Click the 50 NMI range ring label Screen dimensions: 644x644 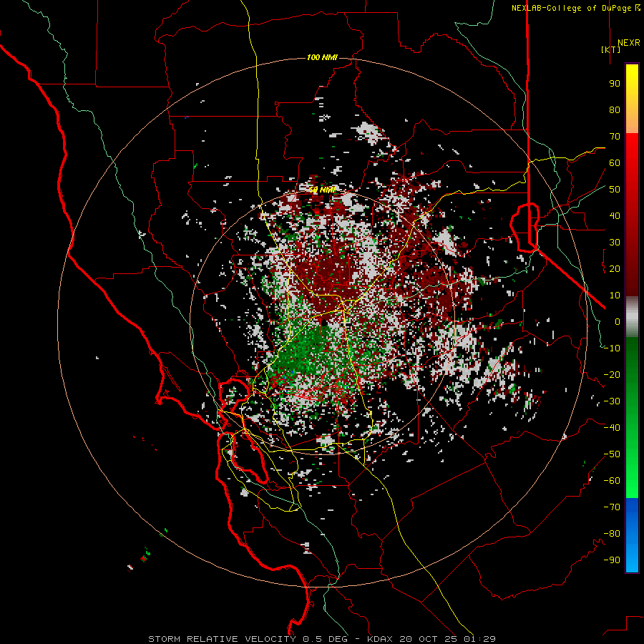click(x=322, y=190)
